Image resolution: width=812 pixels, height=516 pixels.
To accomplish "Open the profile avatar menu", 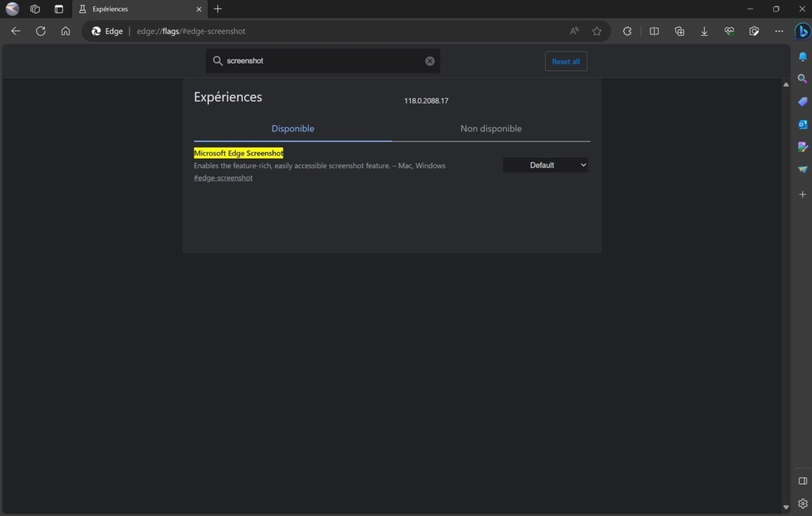I will [x=12, y=9].
